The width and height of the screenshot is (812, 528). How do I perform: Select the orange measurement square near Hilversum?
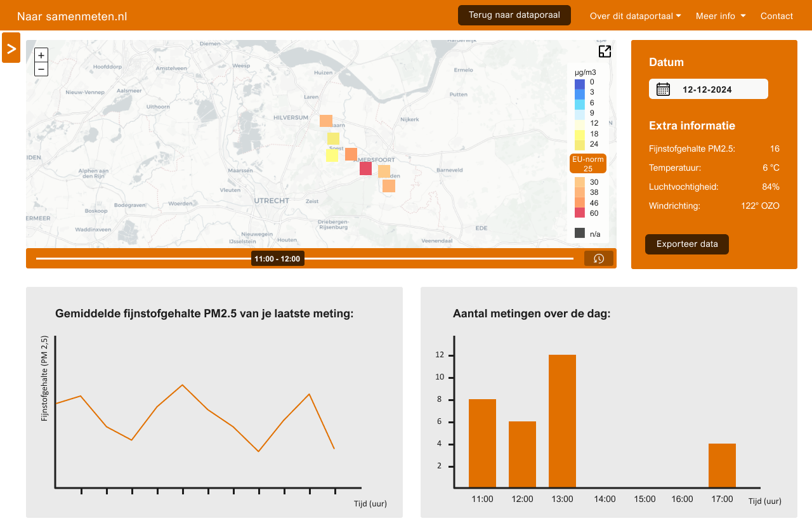[x=326, y=121]
